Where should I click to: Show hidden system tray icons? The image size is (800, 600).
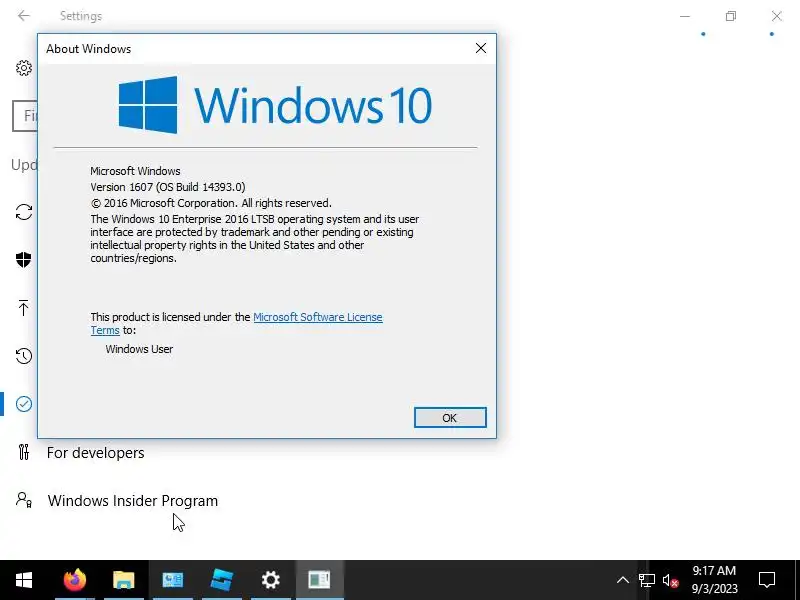pos(622,580)
